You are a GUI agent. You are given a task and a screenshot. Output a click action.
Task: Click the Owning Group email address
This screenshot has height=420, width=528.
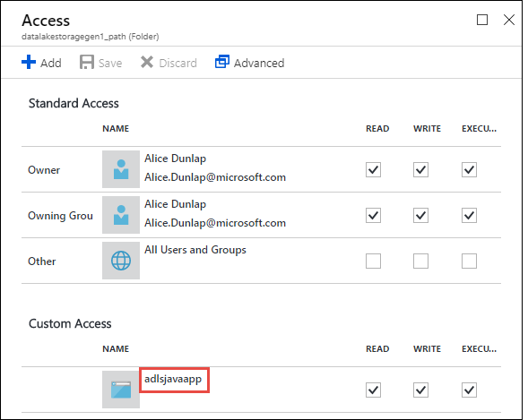tap(215, 223)
